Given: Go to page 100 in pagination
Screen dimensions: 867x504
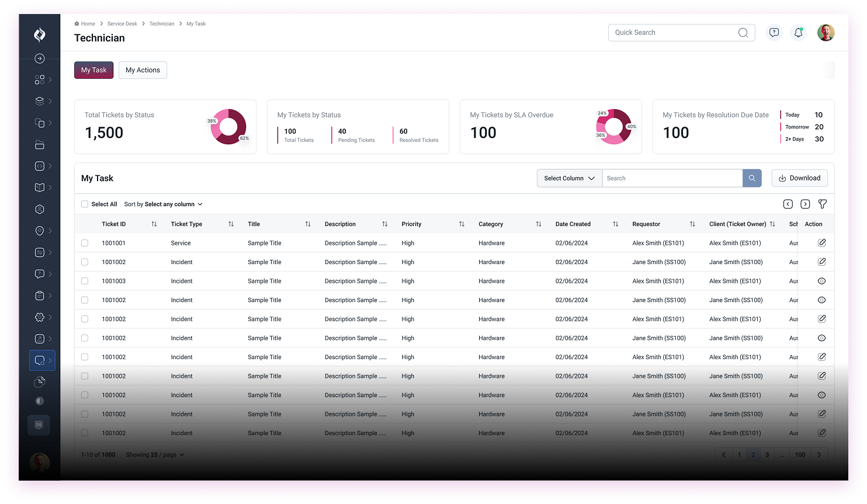Looking at the screenshot, I should (800, 454).
